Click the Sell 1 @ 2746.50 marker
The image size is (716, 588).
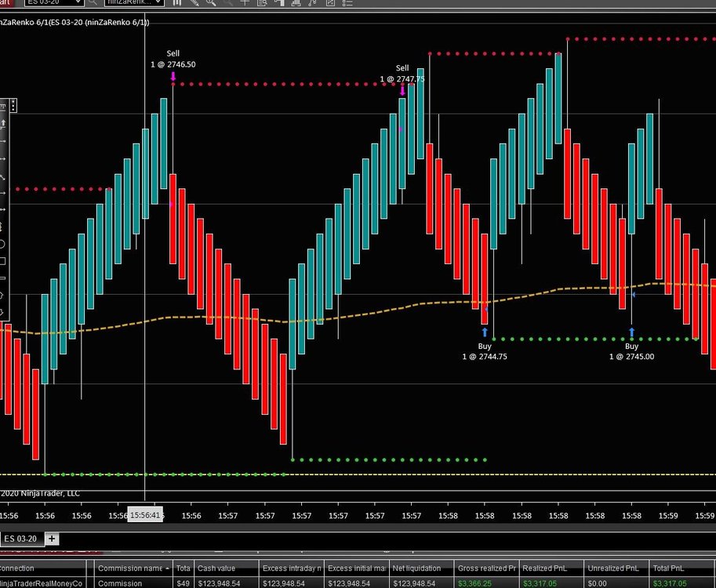pos(173,77)
